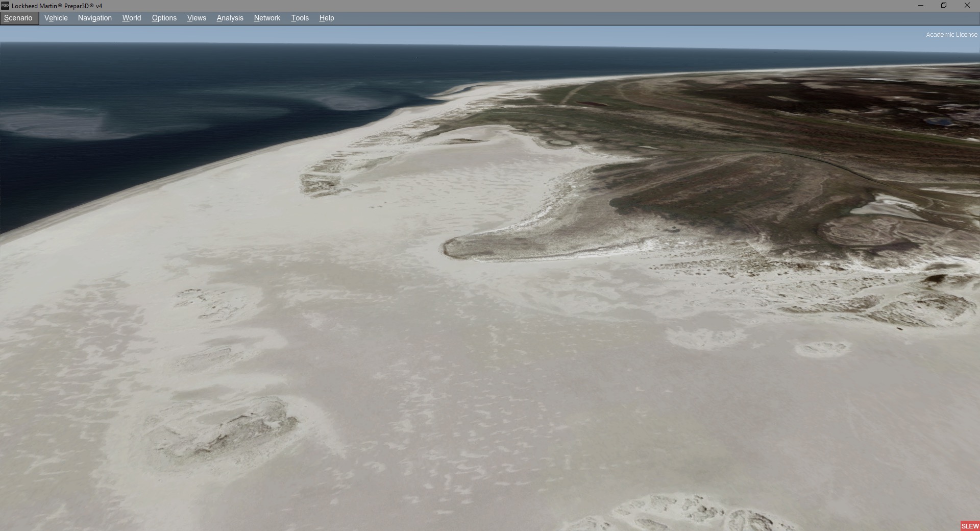The width and height of the screenshot is (980, 531).
Task: Open the Options menu
Action: 164,18
